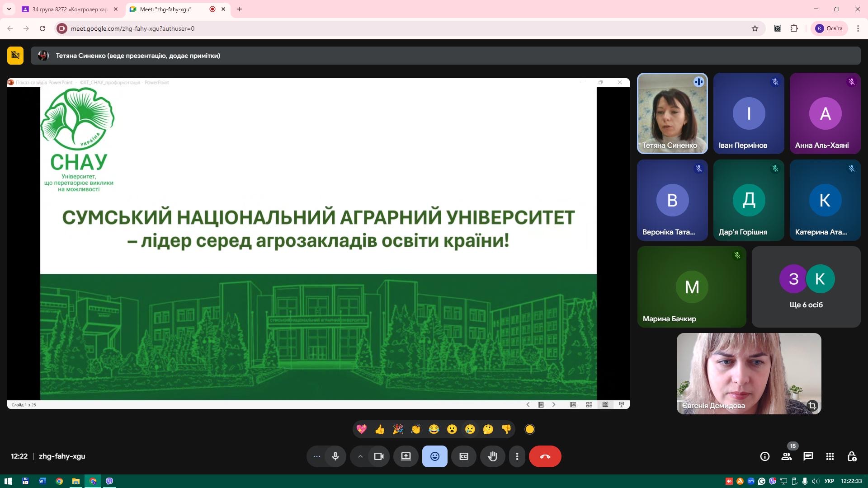Open the chat panel icon
The height and width of the screenshot is (488, 868).
click(808, 456)
